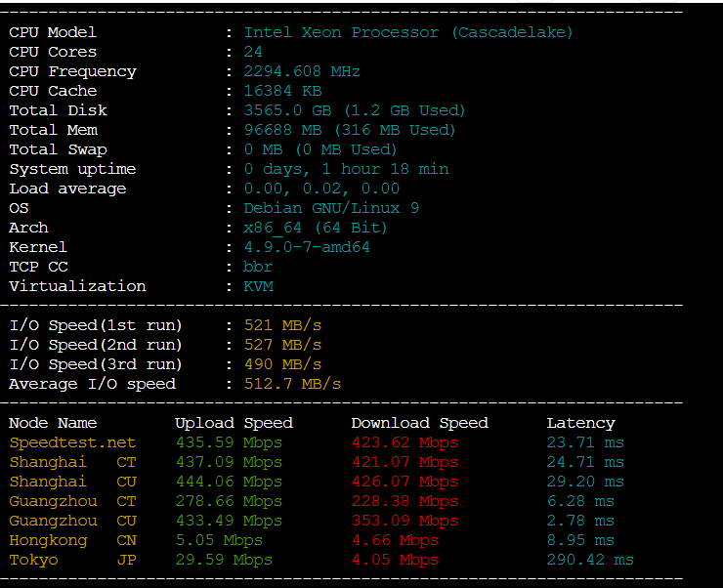Click Speedtest.net upload 435.59 Mbps
723x588 pixels.
point(229,442)
